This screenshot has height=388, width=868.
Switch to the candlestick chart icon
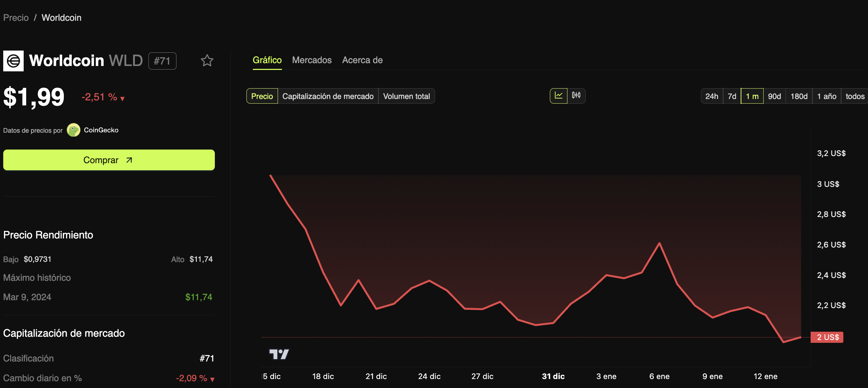pos(576,96)
